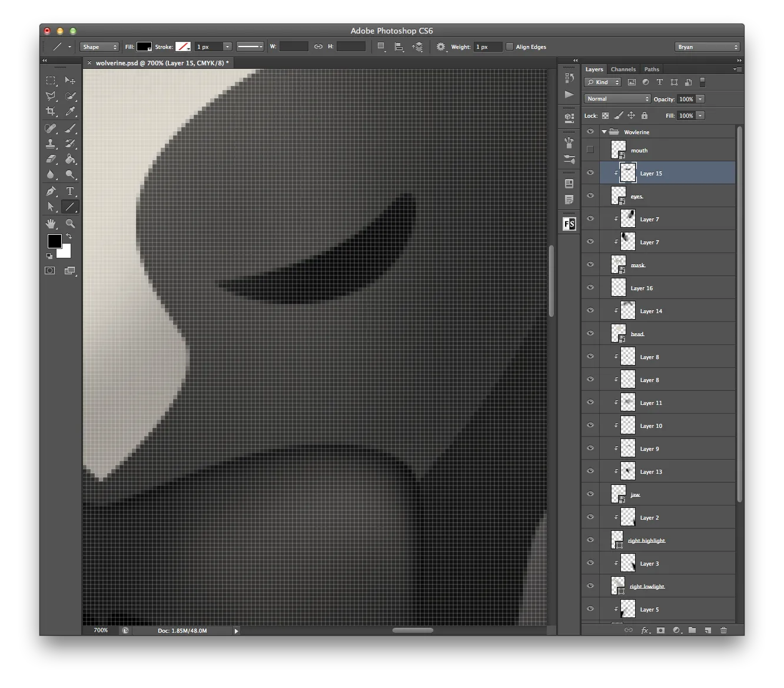
Task: Select the Healing Brush bandage tool
Action: (51, 128)
